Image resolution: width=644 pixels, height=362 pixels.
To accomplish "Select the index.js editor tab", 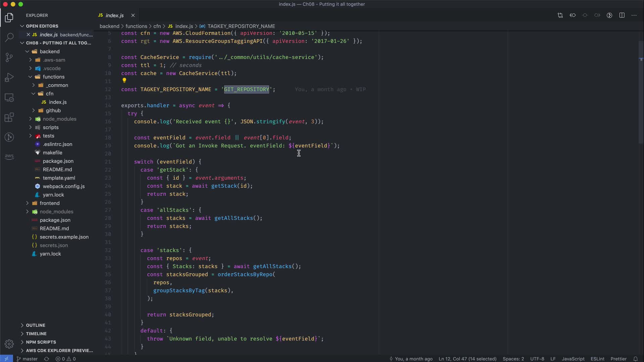I will 114,15.
